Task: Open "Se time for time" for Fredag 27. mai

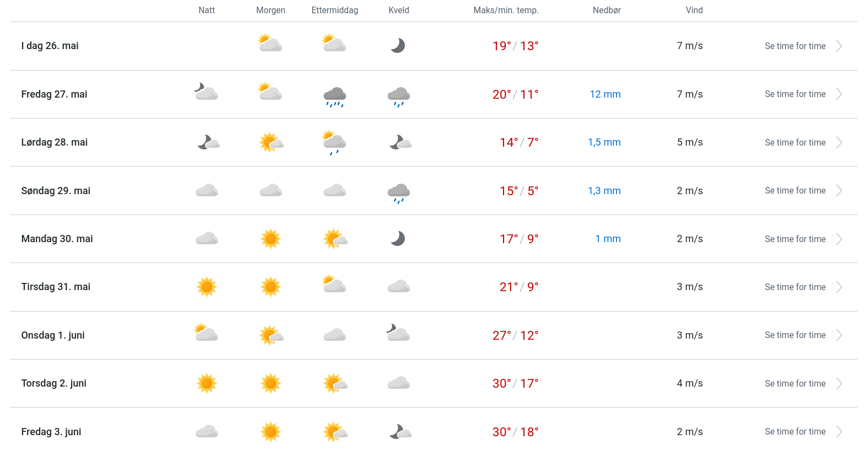Action: [795, 94]
